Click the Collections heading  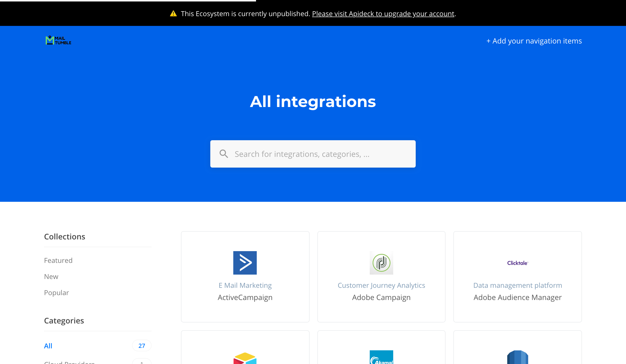click(x=65, y=237)
